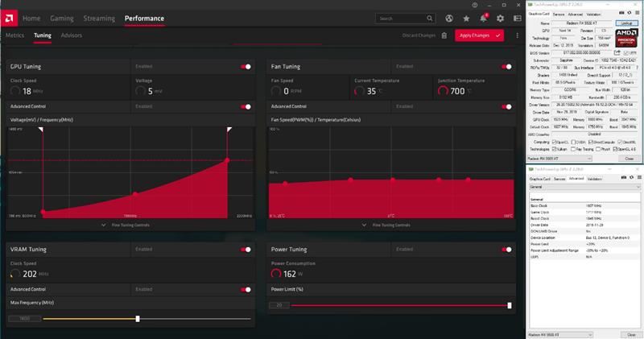Click the Power Limit (%) value box
The width and height of the screenshot is (644, 339).
279,305
